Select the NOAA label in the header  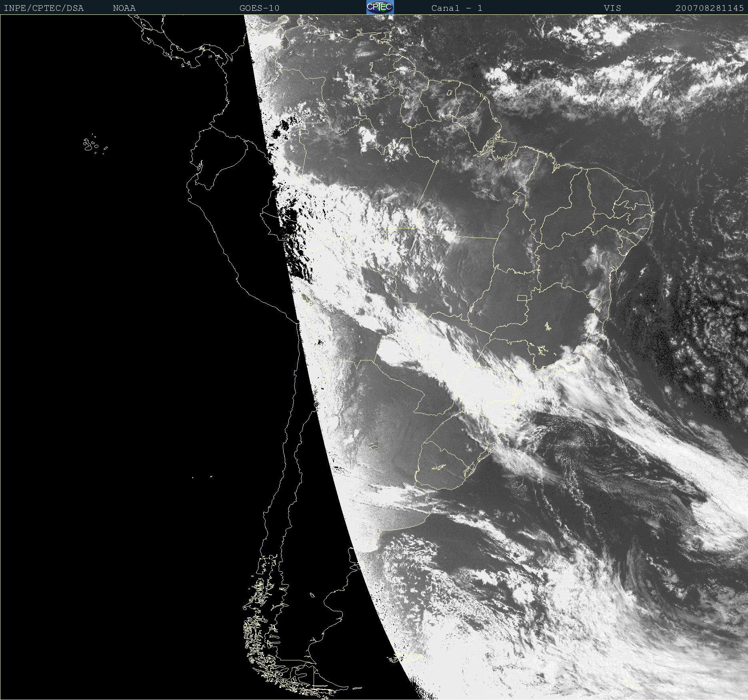click(x=124, y=8)
